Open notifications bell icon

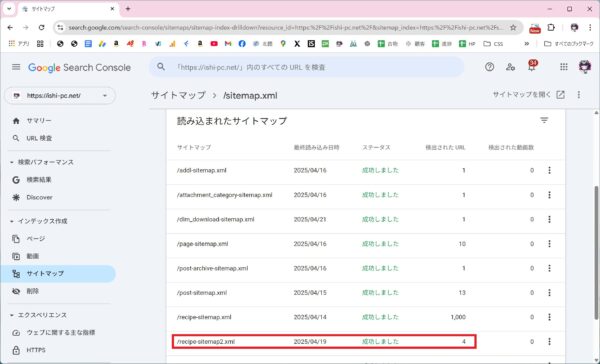tap(532, 66)
